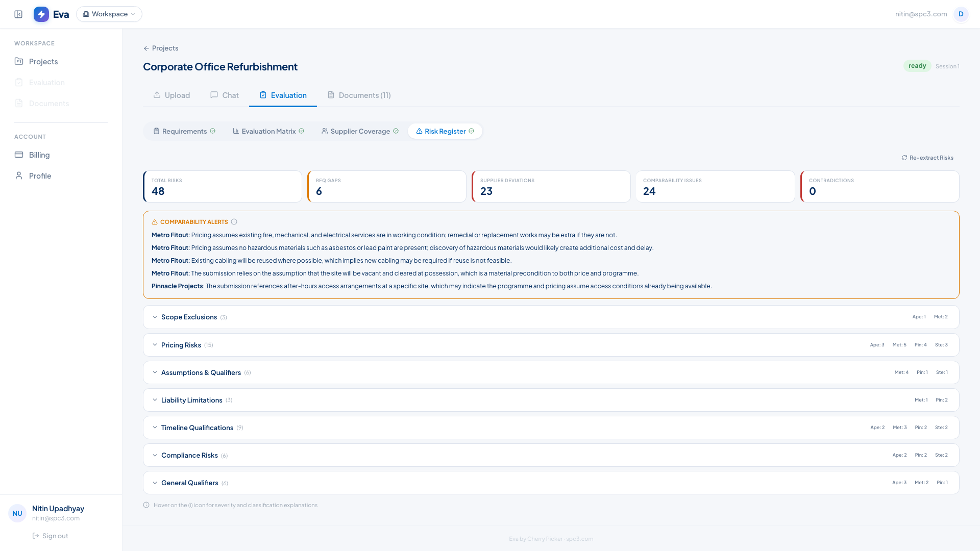
Task: Select the Evaluation Matrix sub-tab
Action: (x=268, y=131)
